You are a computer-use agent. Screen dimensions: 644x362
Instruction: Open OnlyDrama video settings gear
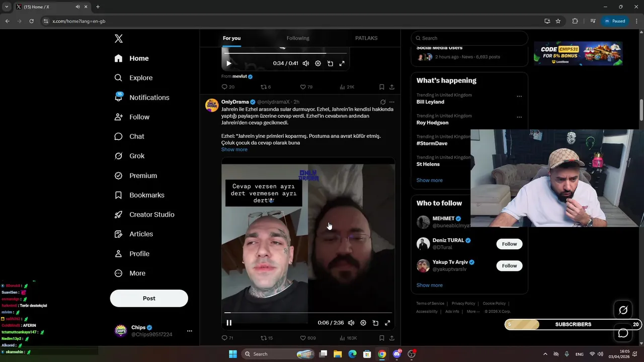pos(363,323)
